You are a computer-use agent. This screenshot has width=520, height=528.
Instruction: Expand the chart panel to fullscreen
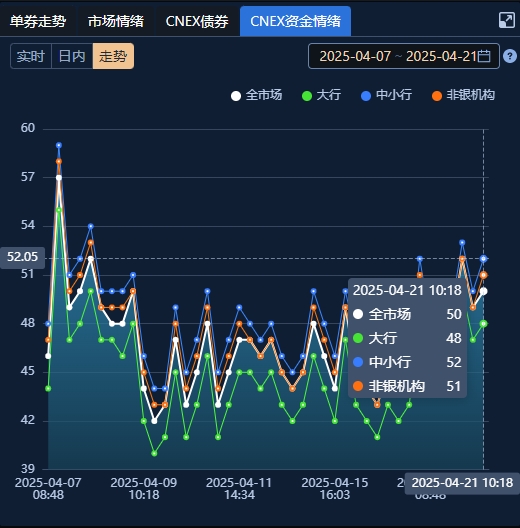coord(507,20)
